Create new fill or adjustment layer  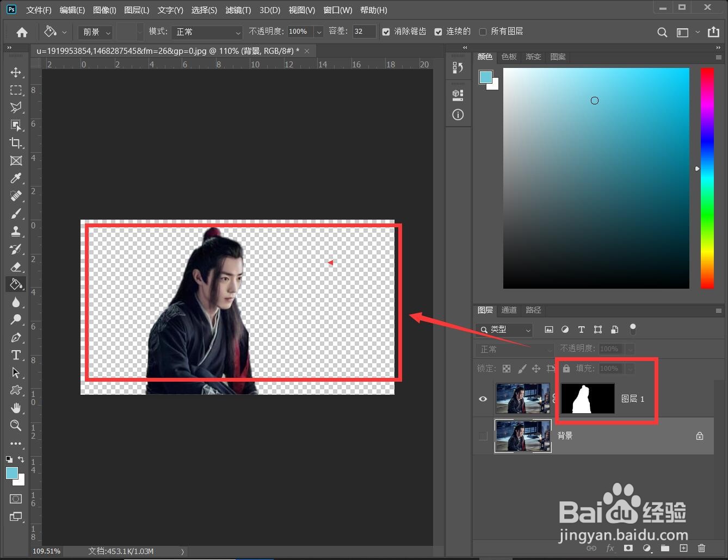click(x=647, y=548)
